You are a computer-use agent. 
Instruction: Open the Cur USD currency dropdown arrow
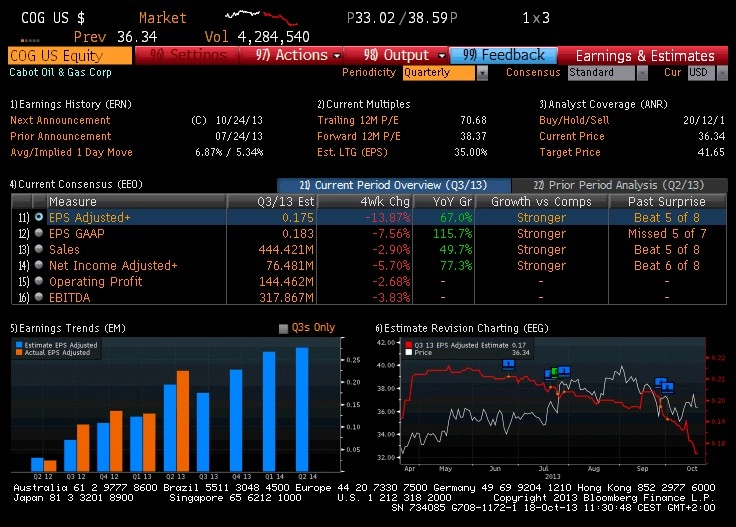point(722,73)
